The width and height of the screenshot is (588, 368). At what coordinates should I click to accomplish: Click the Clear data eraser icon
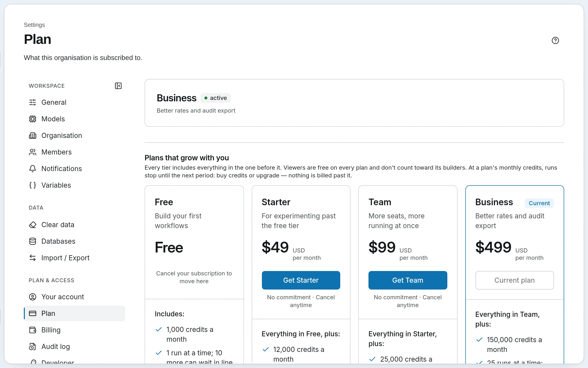coord(33,225)
